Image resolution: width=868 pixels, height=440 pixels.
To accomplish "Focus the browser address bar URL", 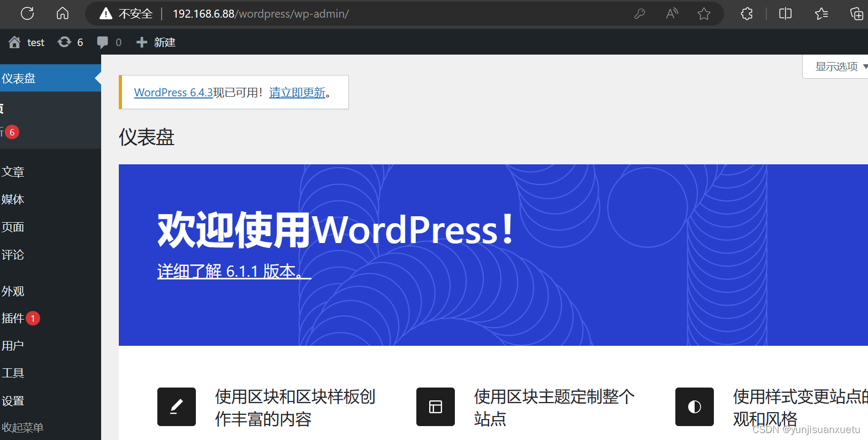I will click(261, 14).
